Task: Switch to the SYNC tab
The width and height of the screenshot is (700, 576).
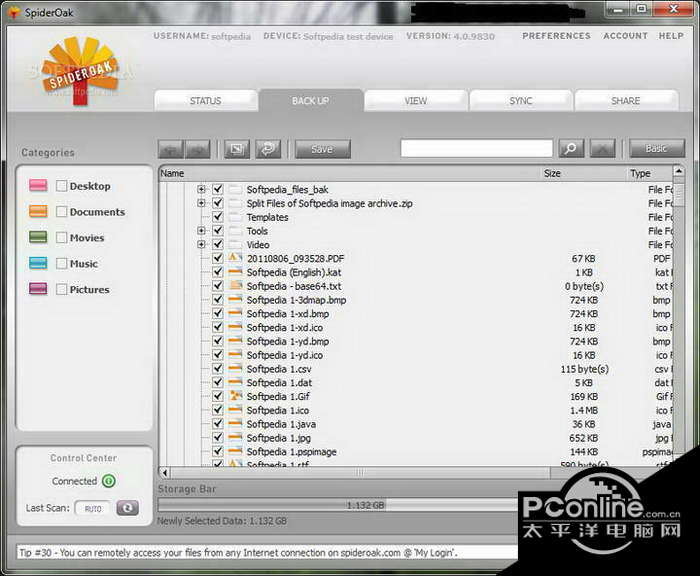Action: 521,100
